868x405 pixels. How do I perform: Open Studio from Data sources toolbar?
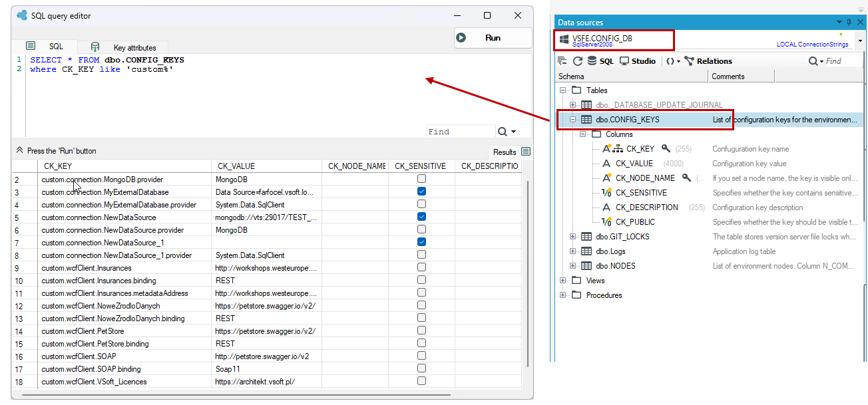pyautogui.click(x=638, y=61)
